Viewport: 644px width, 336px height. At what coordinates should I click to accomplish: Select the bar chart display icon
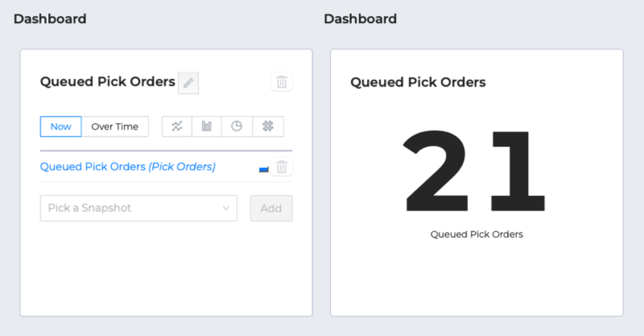[x=207, y=126]
